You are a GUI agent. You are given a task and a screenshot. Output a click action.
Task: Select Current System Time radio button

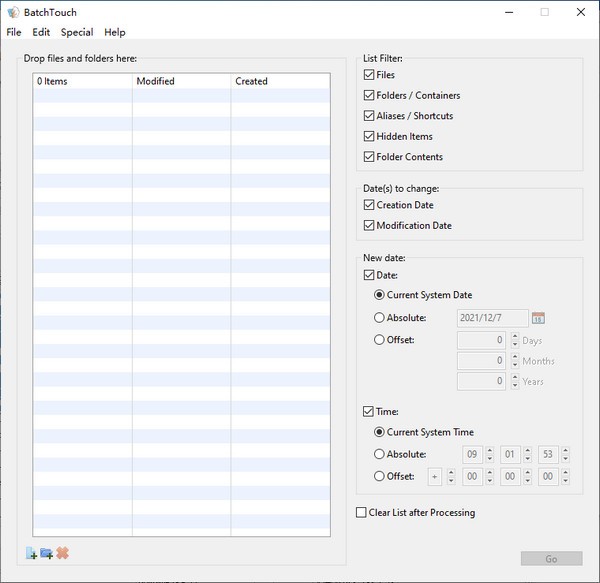click(379, 432)
